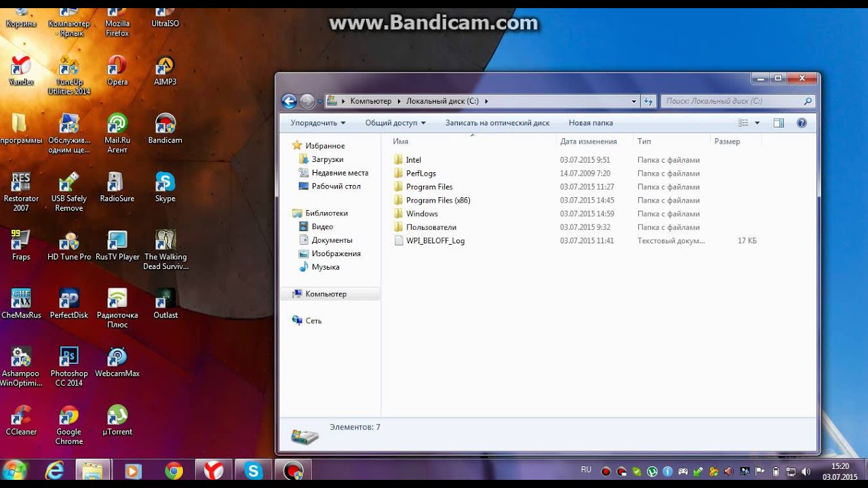Select the RusTV Player icon

coord(117,246)
